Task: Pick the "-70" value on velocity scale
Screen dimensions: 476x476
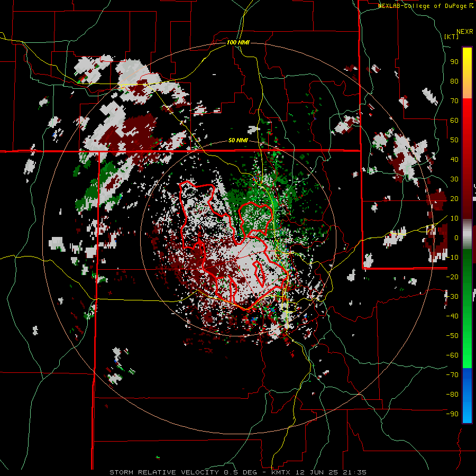Action: pos(452,375)
